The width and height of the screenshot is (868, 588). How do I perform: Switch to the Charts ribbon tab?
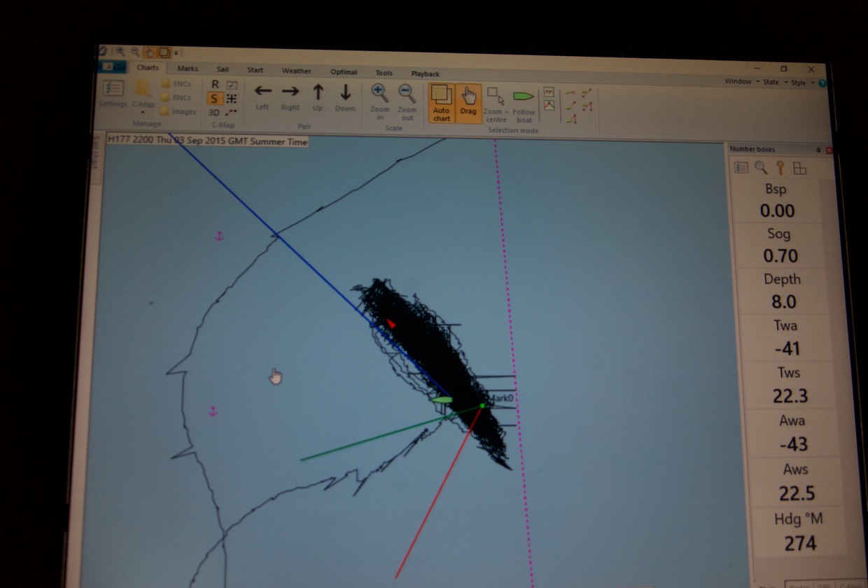(x=148, y=68)
